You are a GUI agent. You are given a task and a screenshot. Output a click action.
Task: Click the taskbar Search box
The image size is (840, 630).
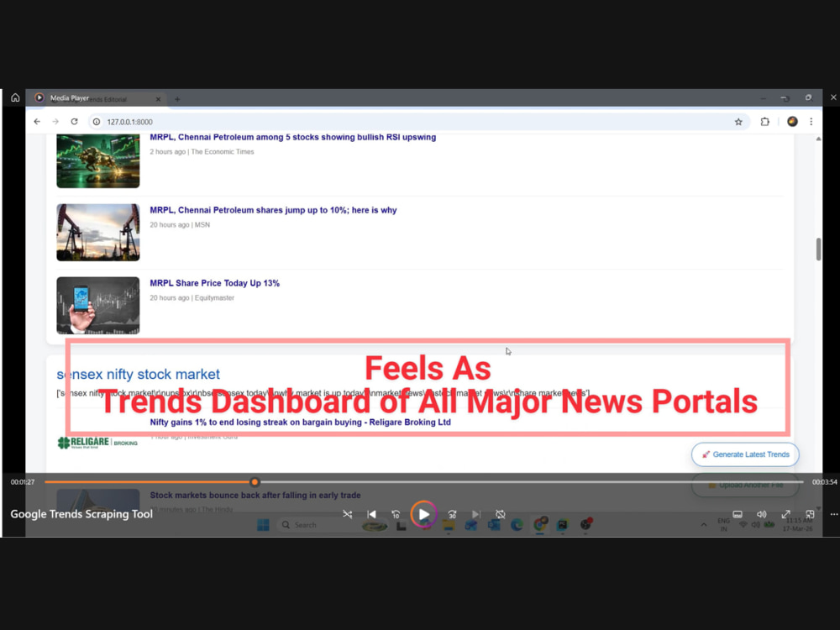tap(316, 525)
